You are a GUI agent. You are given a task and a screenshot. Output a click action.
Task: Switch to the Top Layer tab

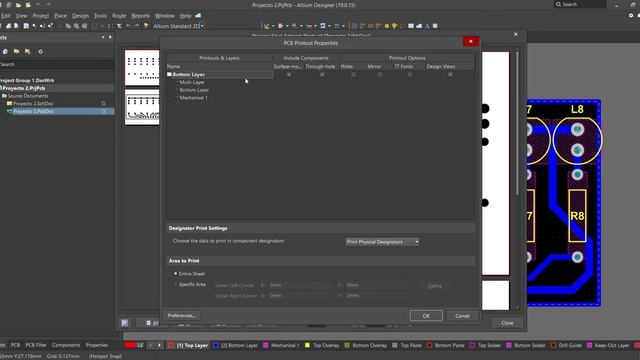[x=192, y=345]
